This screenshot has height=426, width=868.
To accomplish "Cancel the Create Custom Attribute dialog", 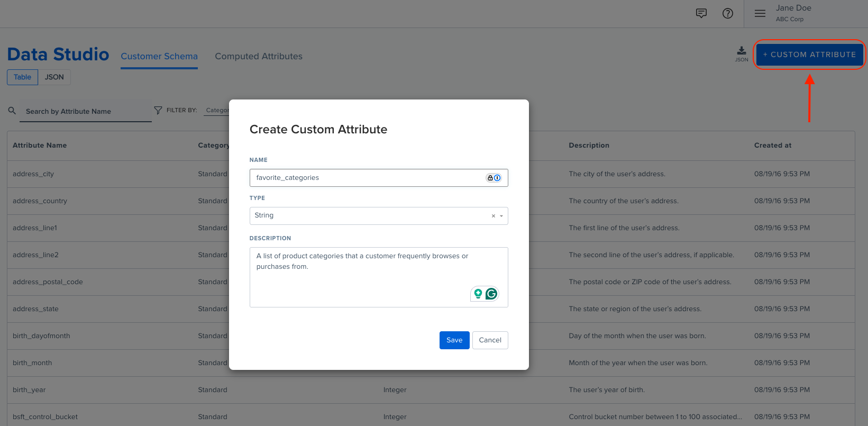I will (490, 340).
